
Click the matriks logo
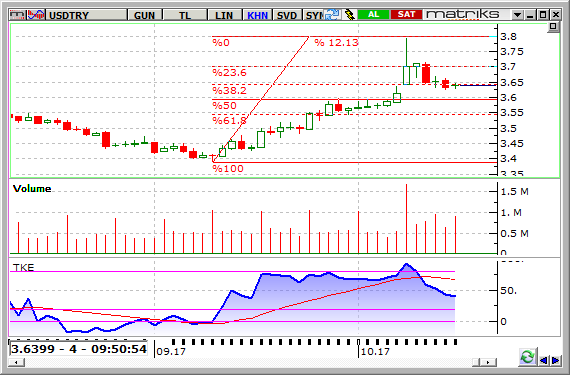[462, 14]
